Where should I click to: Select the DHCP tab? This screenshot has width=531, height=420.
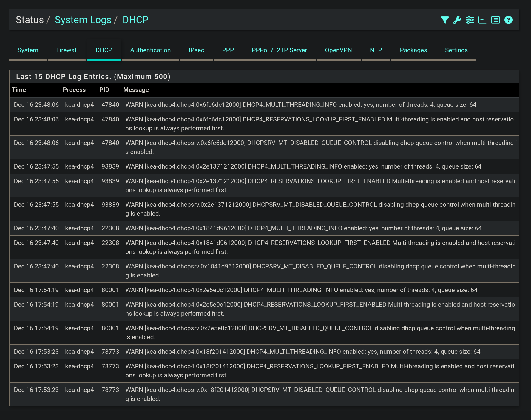coord(104,50)
